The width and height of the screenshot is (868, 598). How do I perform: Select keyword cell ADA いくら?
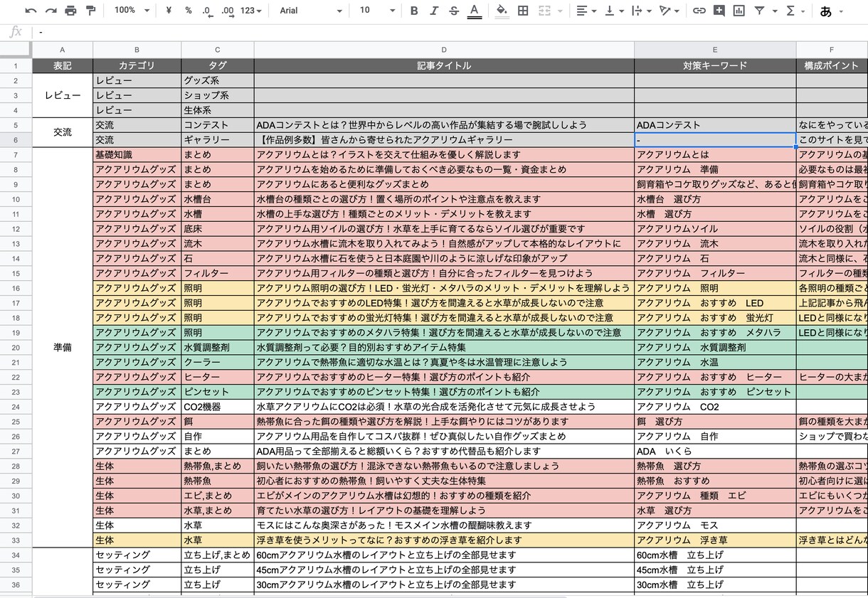click(715, 451)
